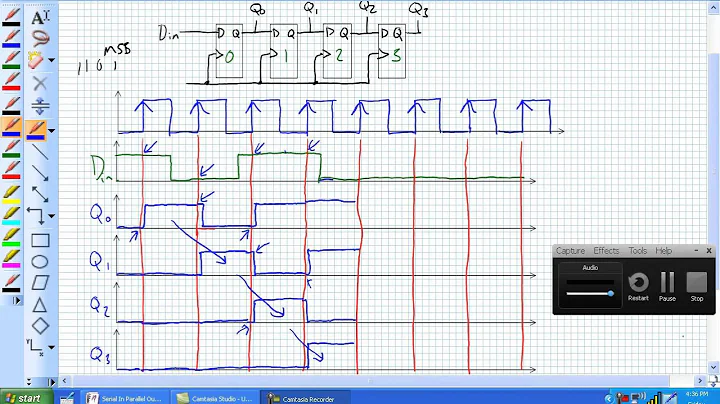
Task: Click the active pen button beside the dropdown arrow
Action: tap(36, 130)
